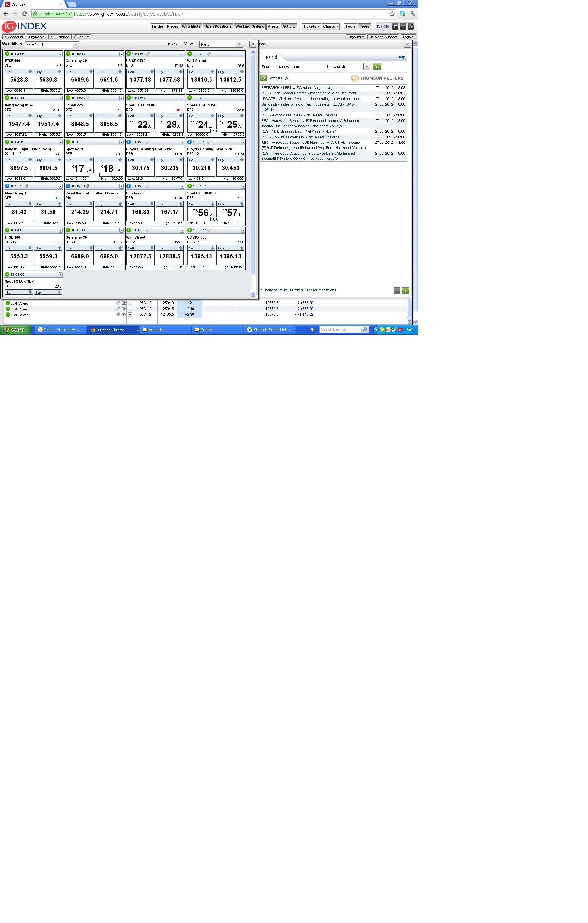588x923 pixels.
Task: Click the Sell price 12872.5 on Wall Street DEC-12
Action: (x=141, y=257)
